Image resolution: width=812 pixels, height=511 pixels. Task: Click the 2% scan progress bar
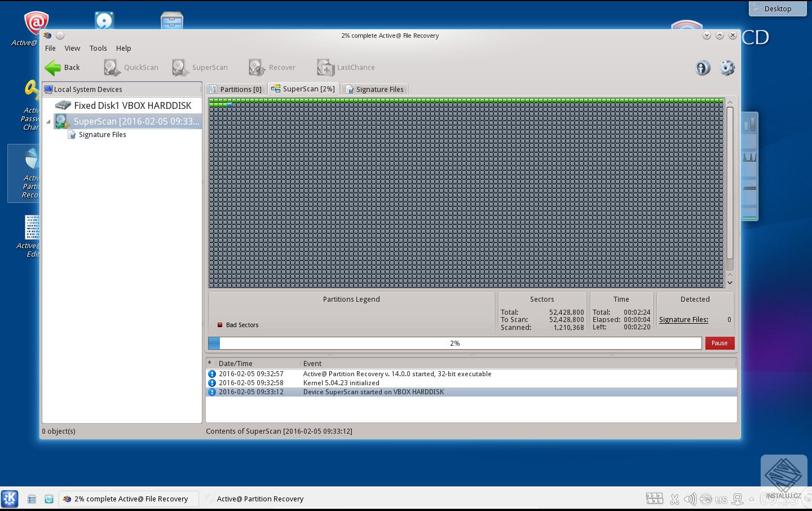[454, 343]
